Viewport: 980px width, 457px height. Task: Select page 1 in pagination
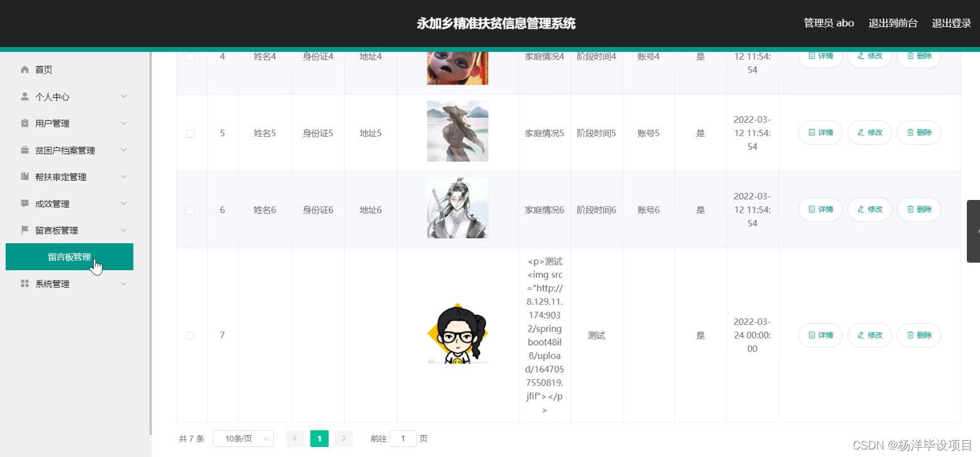click(x=319, y=439)
